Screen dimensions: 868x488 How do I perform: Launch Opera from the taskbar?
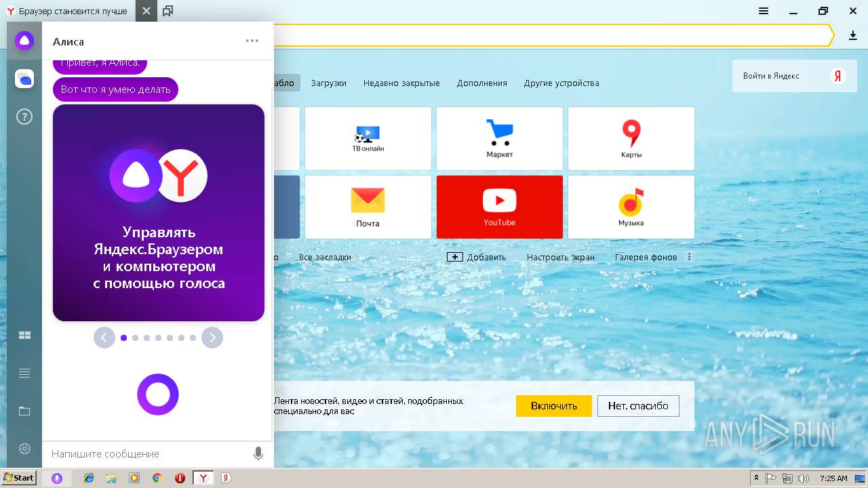(180, 478)
